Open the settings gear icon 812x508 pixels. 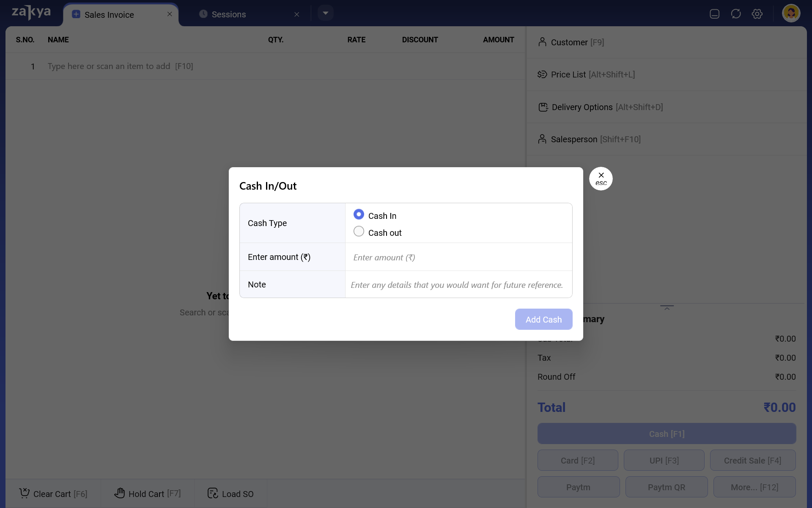(757, 14)
